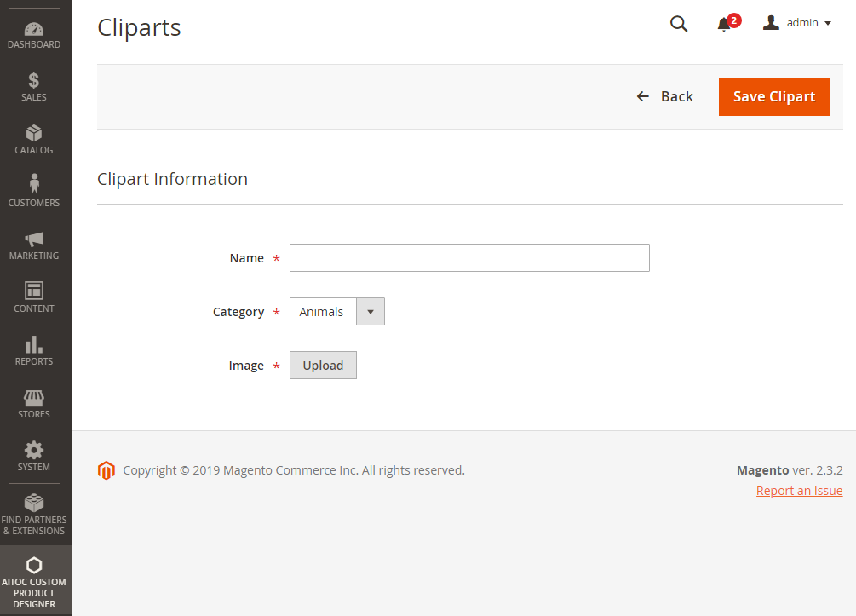Open the Marketing megaphone icon menu

tap(34, 239)
